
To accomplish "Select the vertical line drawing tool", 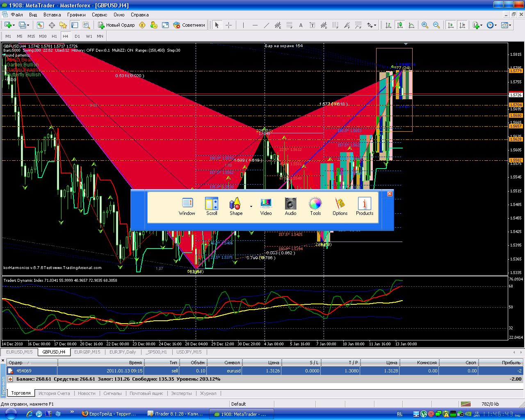I will pos(243,25).
